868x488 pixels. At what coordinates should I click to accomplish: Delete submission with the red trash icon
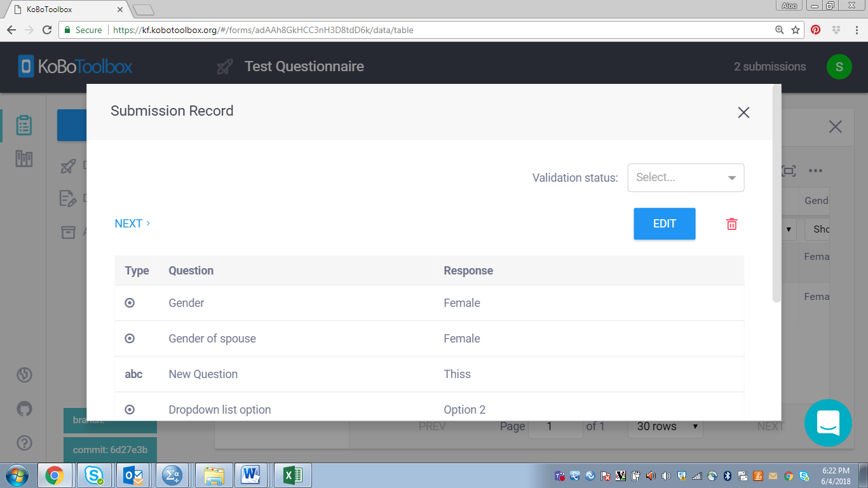point(732,224)
